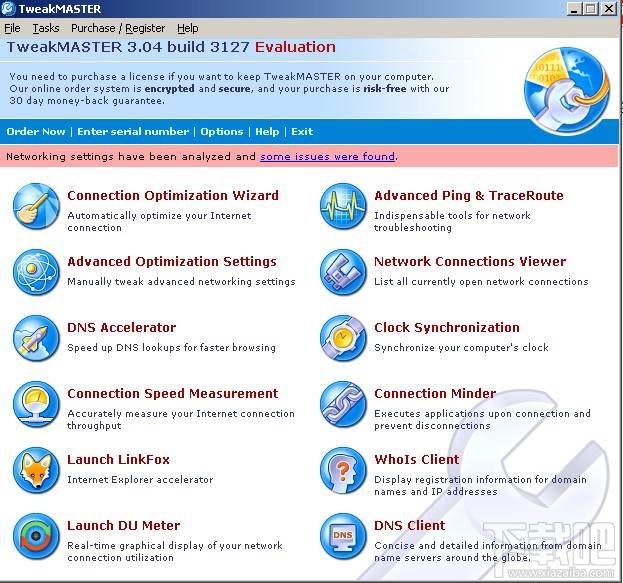Maximize the TweakMASTER window

coord(591,8)
